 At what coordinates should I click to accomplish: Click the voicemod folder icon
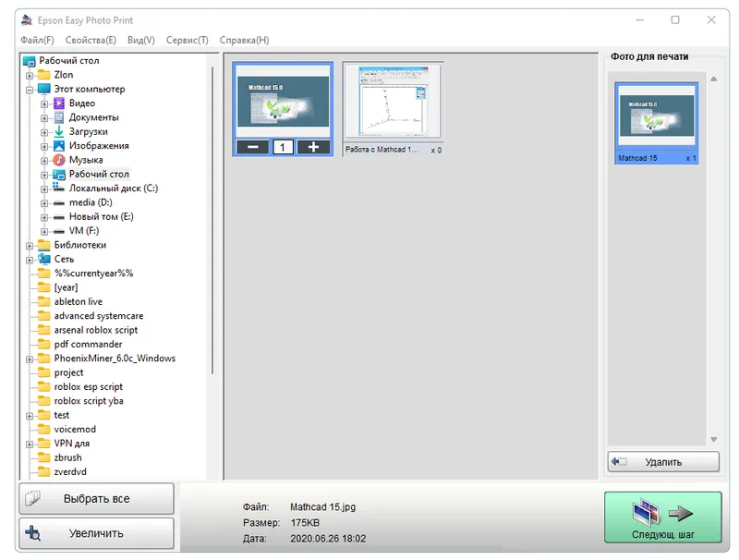click(43, 429)
